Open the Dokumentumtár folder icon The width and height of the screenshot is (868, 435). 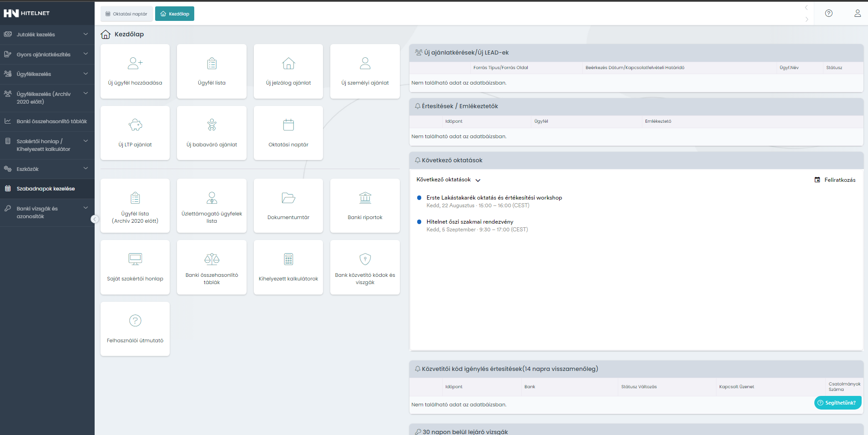pos(288,198)
